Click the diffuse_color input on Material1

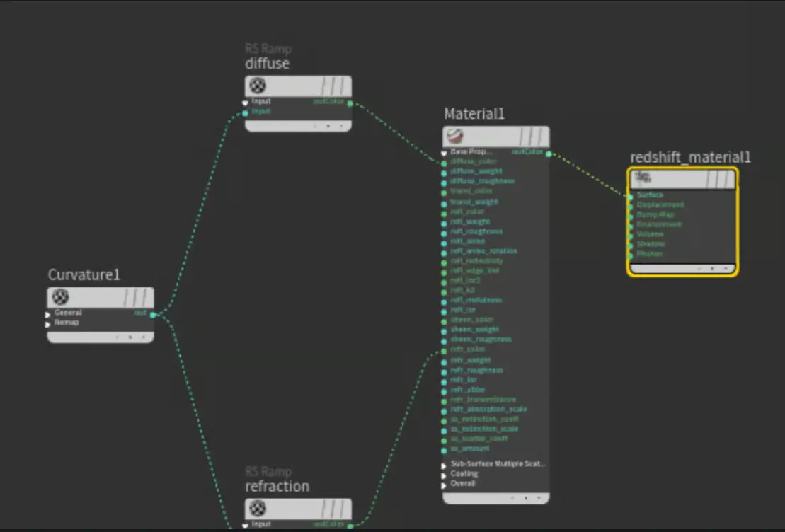pos(445,162)
